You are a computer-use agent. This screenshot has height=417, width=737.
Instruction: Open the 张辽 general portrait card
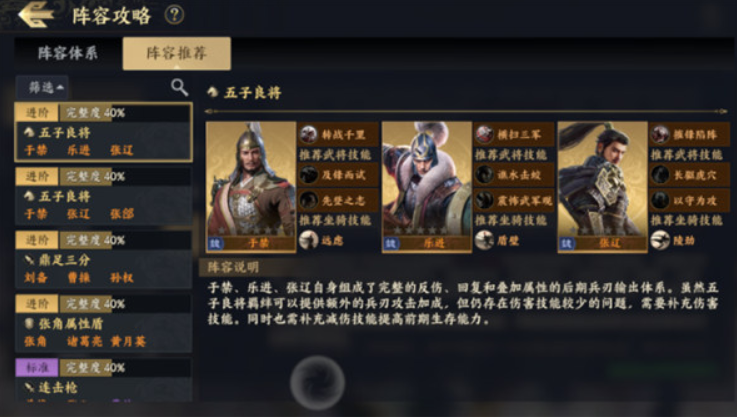pos(603,187)
